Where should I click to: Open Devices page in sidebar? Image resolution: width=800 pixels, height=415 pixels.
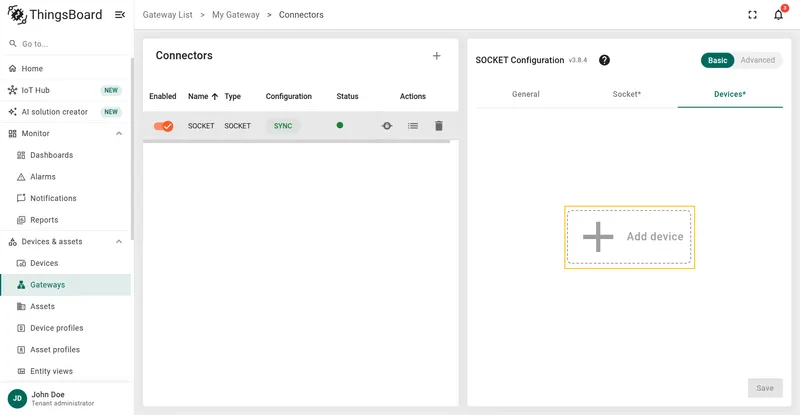click(65, 263)
